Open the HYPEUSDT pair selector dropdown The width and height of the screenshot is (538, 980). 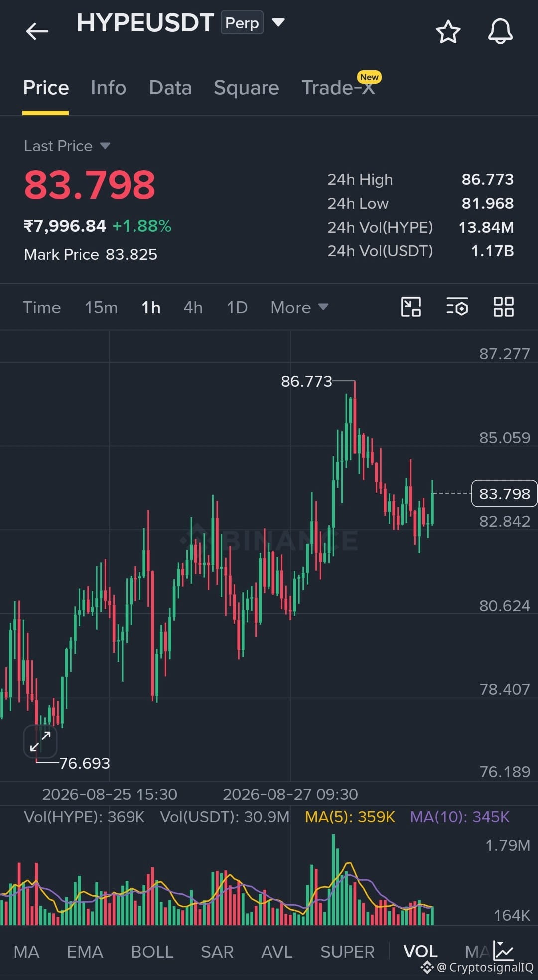coord(278,22)
